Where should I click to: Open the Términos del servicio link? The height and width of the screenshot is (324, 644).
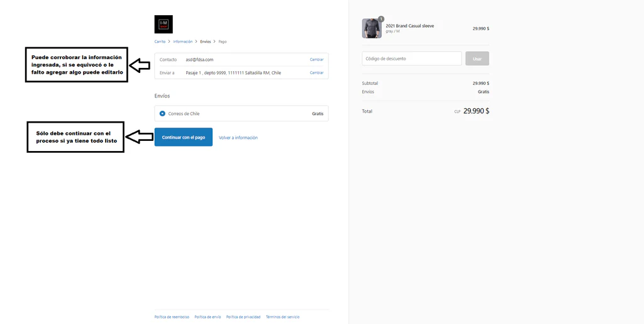click(282, 317)
